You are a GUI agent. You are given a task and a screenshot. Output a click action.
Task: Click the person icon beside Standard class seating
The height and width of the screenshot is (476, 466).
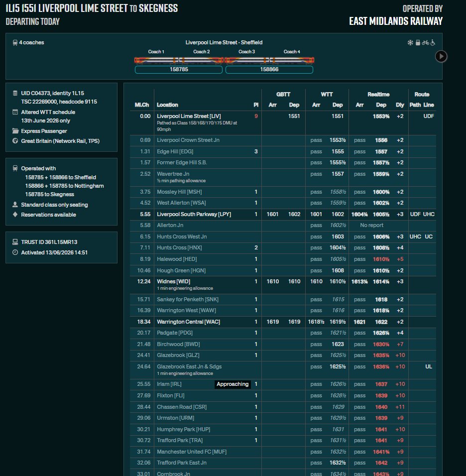coord(15,205)
